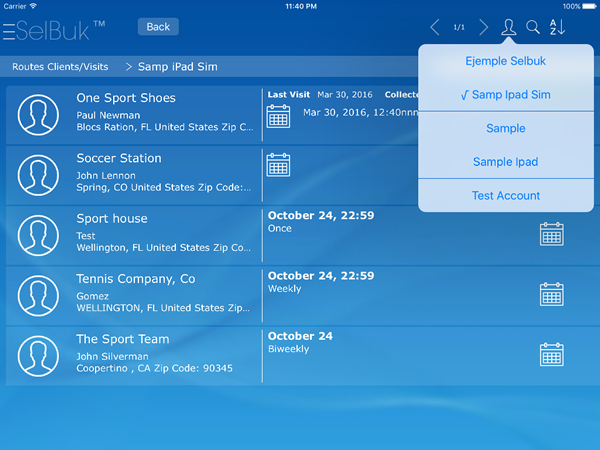Image resolution: width=600 pixels, height=450 pixels.
Task: Go to previous page arrow
Action: pyautogui.click(x=435, y=28)
